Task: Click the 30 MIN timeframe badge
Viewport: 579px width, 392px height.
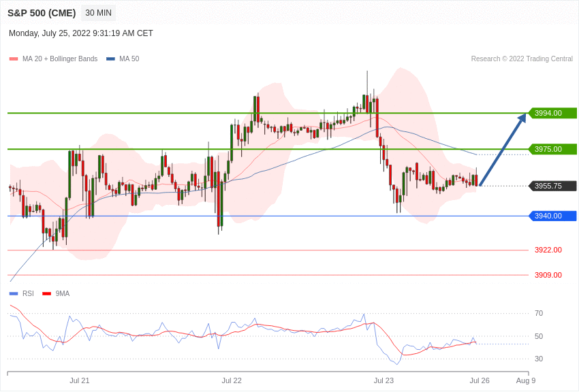Action: pyautogui.click(x=98, y=13)
